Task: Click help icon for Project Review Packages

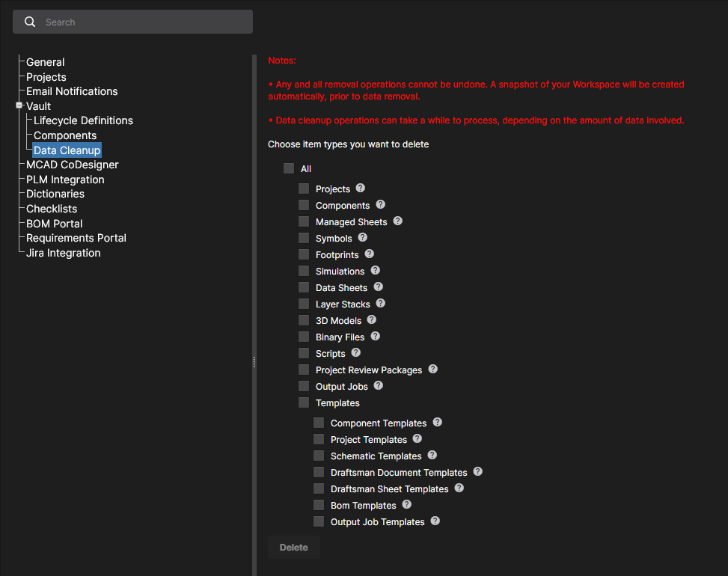Action: (433, 370)
